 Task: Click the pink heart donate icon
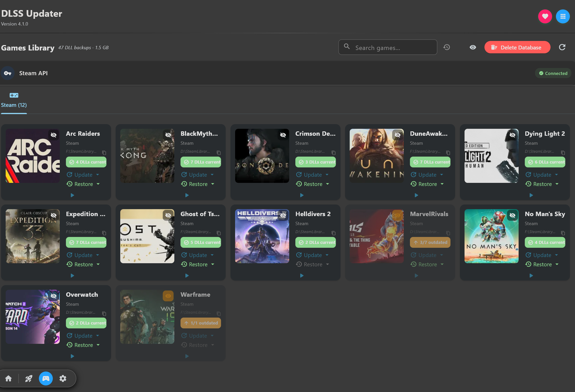click(545, 16)
